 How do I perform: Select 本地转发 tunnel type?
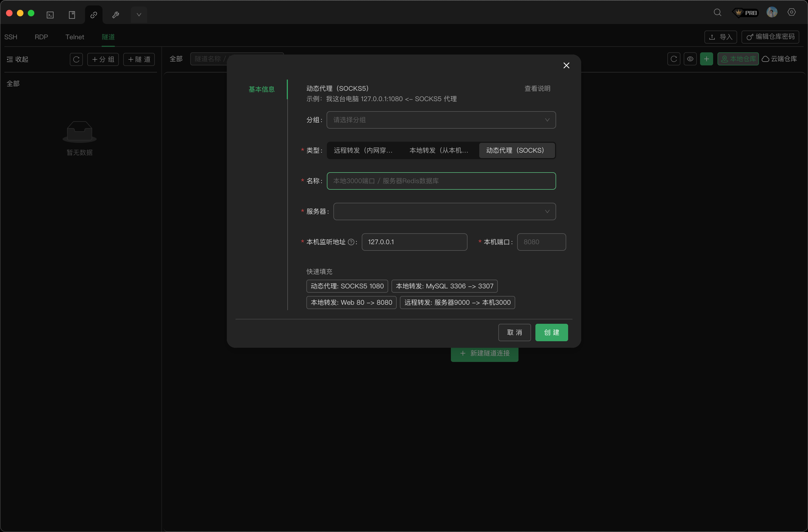439,150
